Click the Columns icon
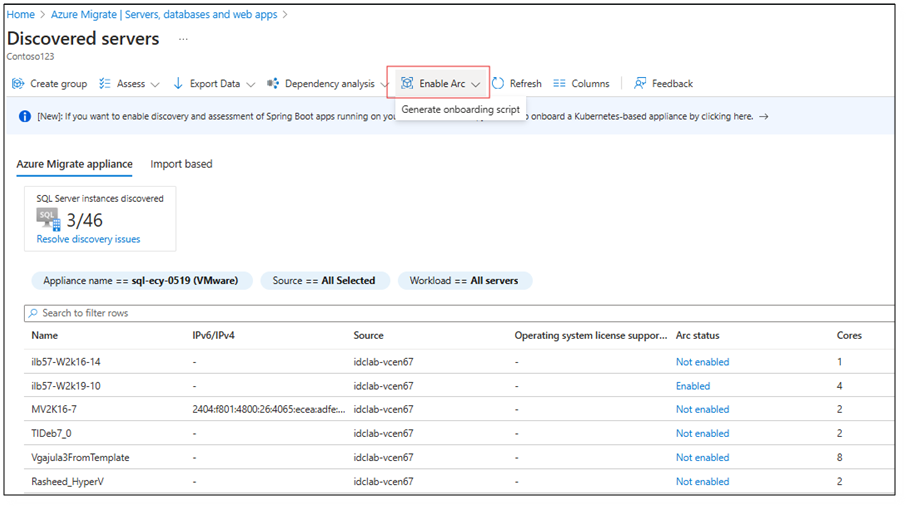 pos(559,84)
